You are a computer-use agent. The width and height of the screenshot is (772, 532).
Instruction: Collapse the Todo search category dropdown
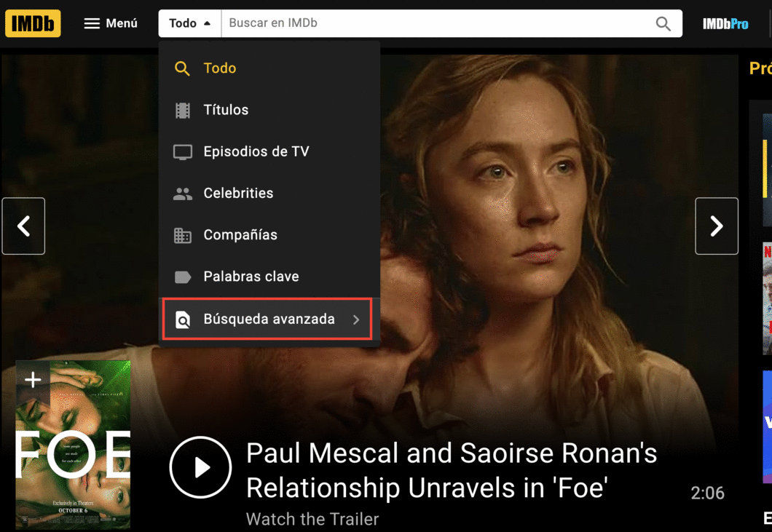[x=189, y=23]
